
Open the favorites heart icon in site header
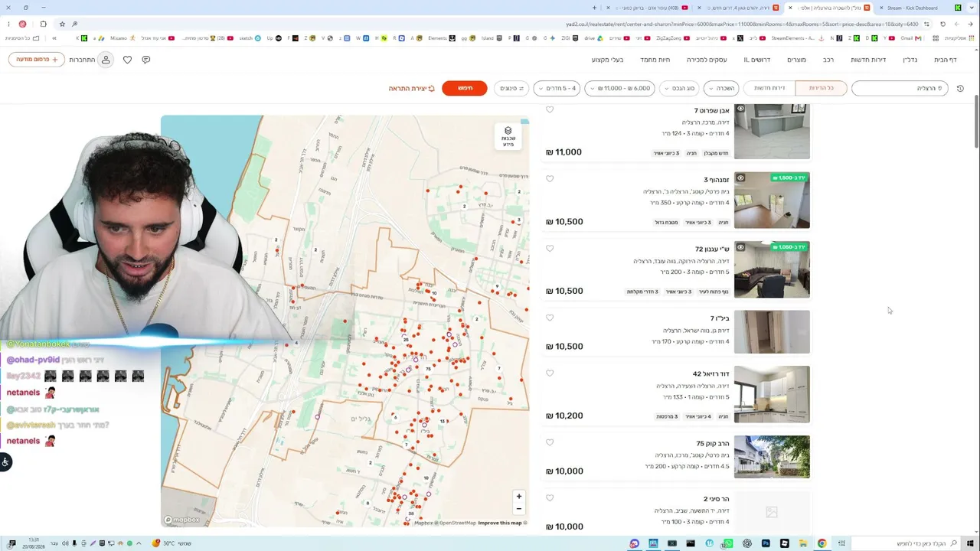click(127, 60)
